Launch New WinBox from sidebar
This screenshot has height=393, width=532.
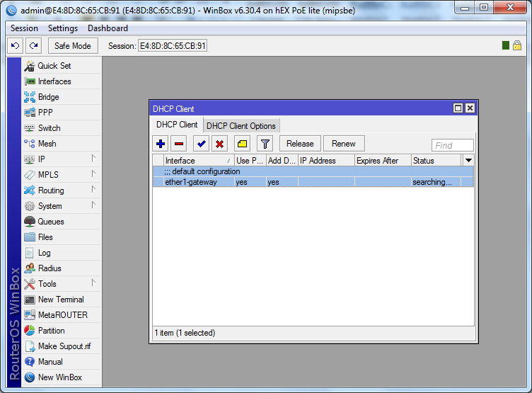click(62, 377)
